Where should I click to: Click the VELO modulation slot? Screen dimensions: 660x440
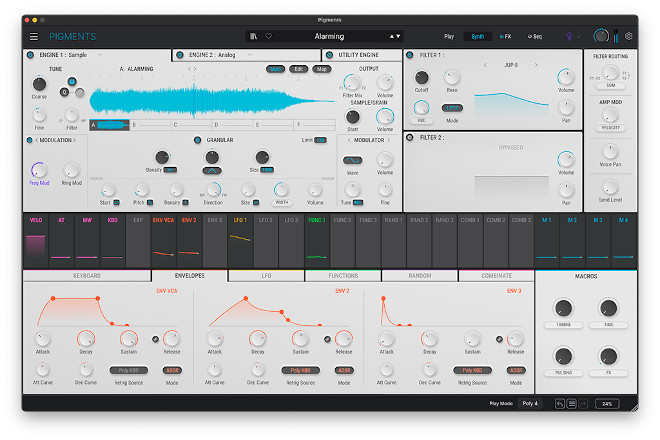pos(36,241)
